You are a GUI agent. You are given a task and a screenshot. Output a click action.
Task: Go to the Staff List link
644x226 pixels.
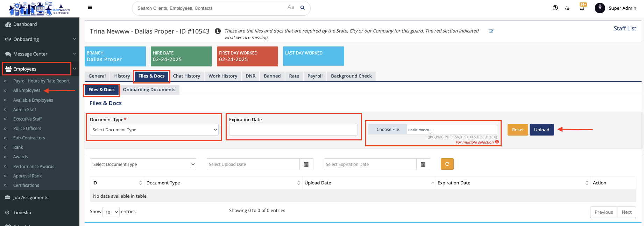click(x=625, y=28)
